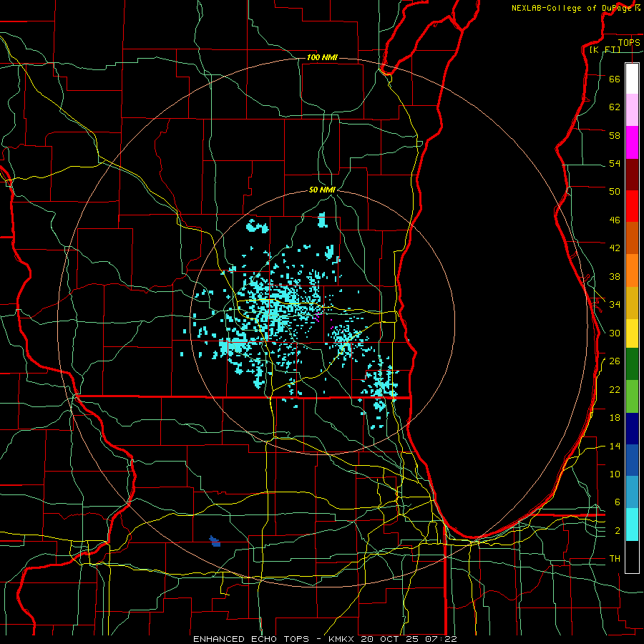The image size is (644, 644).
Task: Pick the light blue legend band
Action: coord(632,492)
